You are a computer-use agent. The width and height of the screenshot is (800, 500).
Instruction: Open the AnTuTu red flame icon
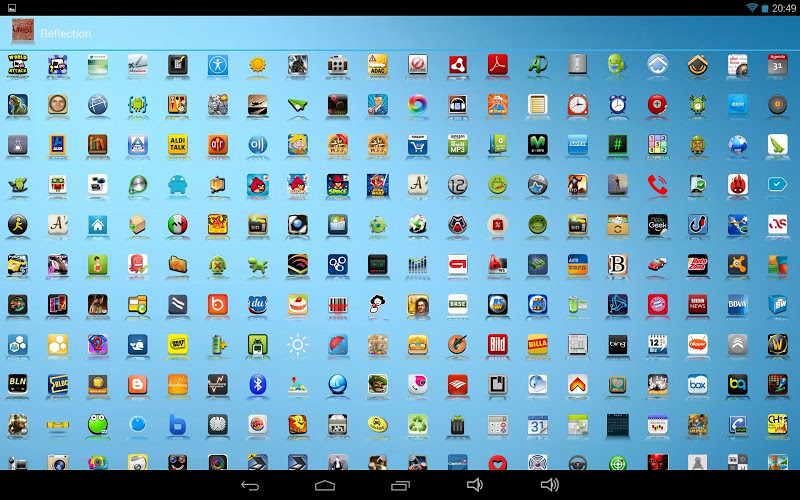737,185
